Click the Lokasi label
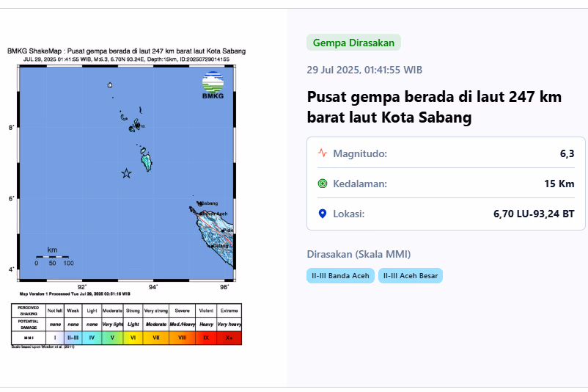The width and height of the screenshot is (588, 392). [x=349, y=214]
